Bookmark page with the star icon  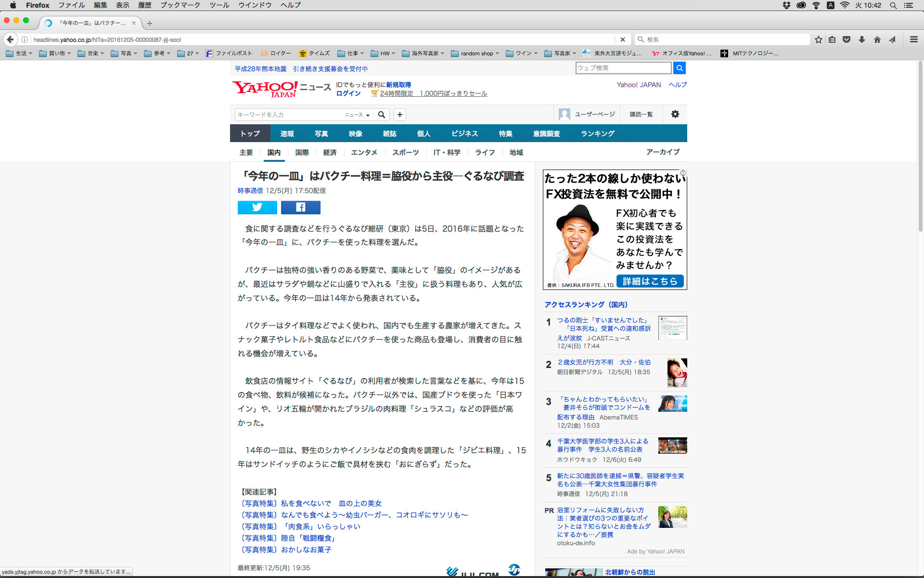pyautogui.click(x=818, y=39)
